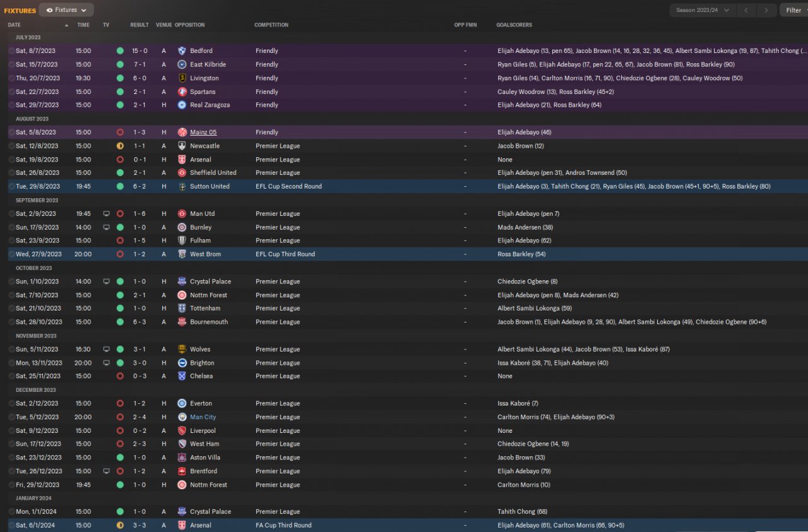Click the Newcastle club badge
This screenshot has height=532, width=808.
182,146
